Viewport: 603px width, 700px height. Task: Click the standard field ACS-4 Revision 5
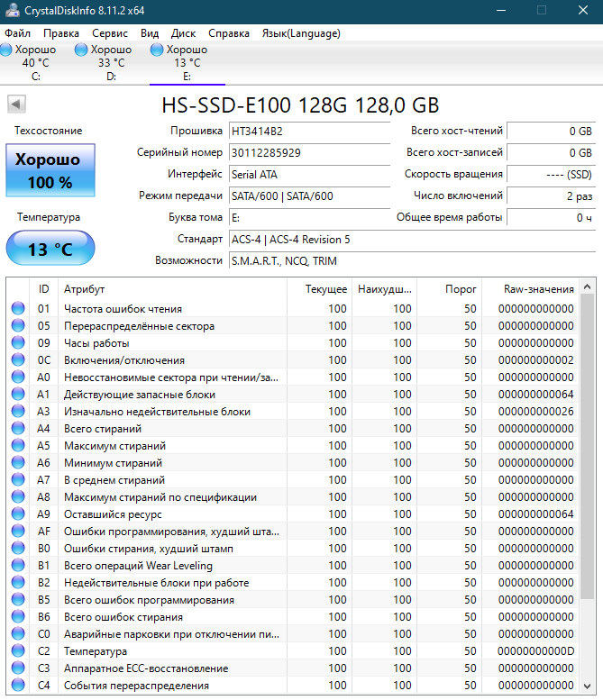(412, 240)
